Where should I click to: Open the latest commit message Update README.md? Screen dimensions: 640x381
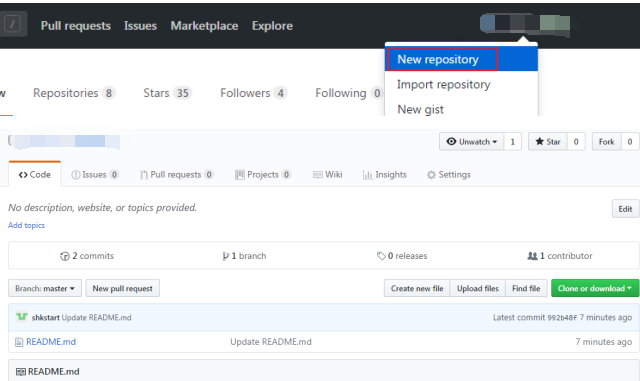point(96,317)
